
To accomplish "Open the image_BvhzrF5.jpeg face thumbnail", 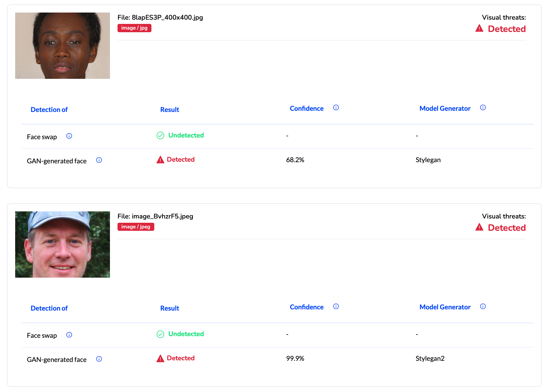I will click(63, 244).
